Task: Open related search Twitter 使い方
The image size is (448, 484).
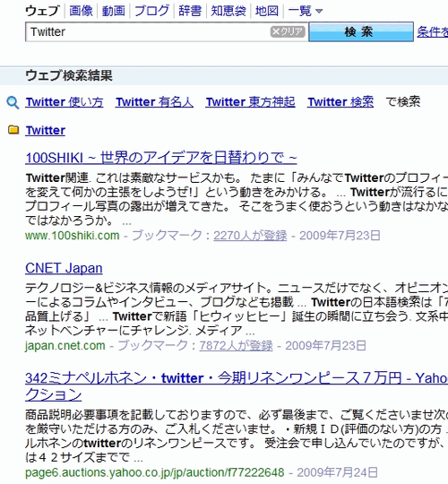Action: coord(65,102)
